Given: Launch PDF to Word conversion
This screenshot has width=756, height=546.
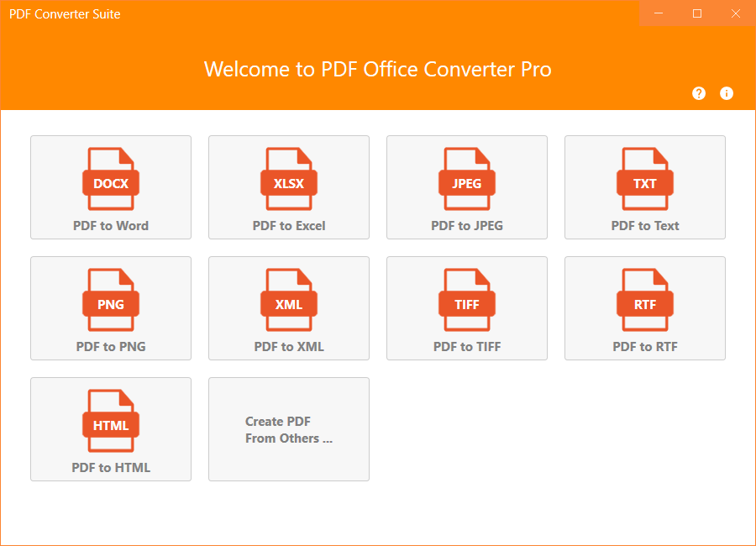Looking at the screenshot, I should click(x=110, y=187).
